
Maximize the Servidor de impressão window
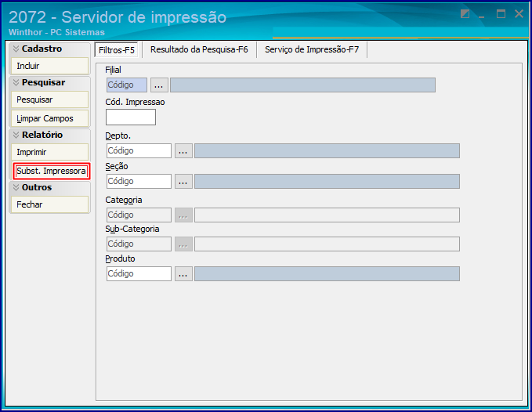click(501, 14)
